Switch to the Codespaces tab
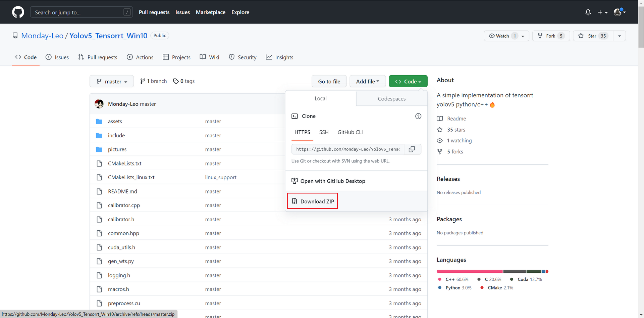Screen dimensions: 644x318 392,99
